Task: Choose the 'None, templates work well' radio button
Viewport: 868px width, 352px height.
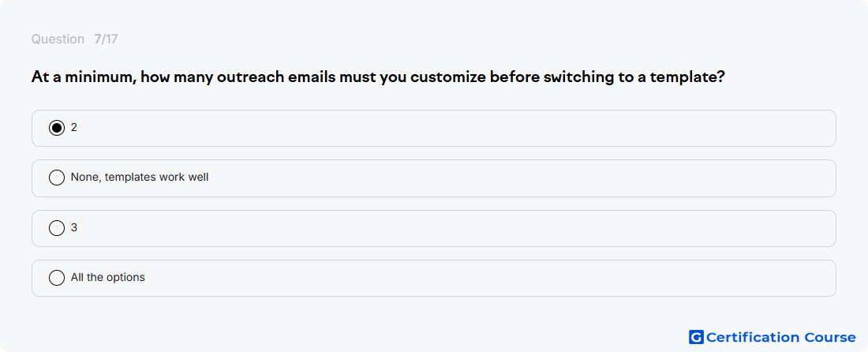Action: [x=57, y=178]
